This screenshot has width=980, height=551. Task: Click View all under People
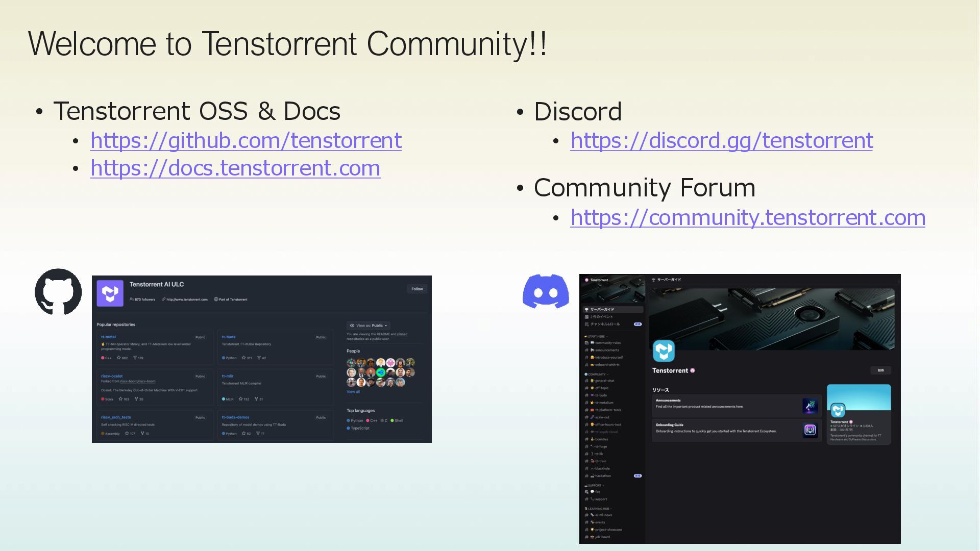pos(353,392)
